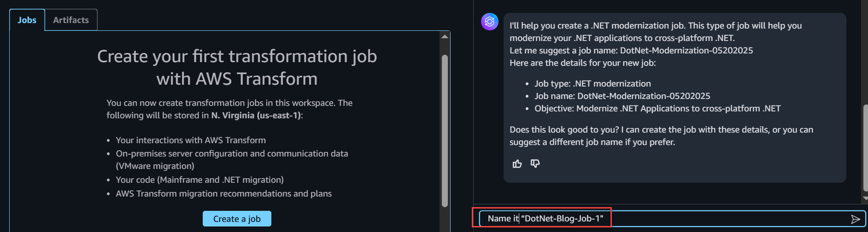This screenshot has height=232, width=868.
Task: Click the 'N. Virginia (us-east-1)' region text
Action: [256, 116]
